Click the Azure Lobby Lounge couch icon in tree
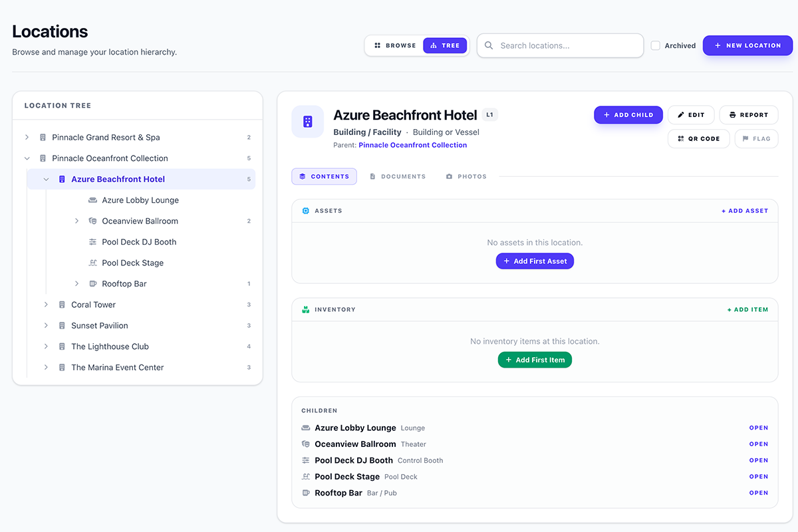Viewport: 798px width, 532px height. coord(92,200)
